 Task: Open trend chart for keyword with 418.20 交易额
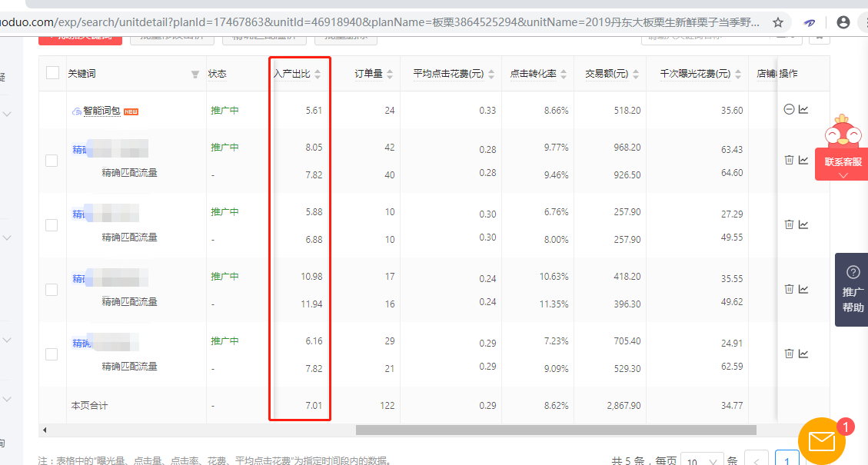click(x=803, y=289)
